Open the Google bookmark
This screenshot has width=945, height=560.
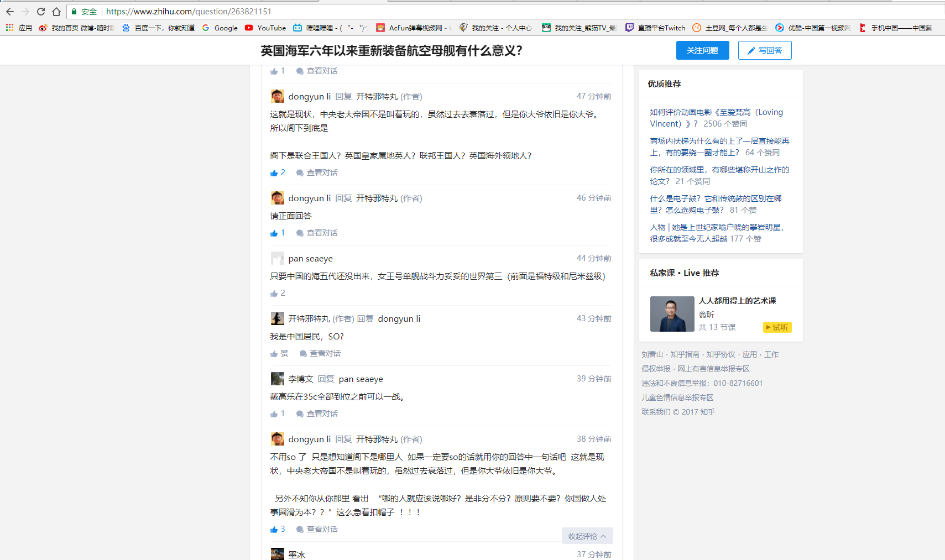tap(220, 28)
